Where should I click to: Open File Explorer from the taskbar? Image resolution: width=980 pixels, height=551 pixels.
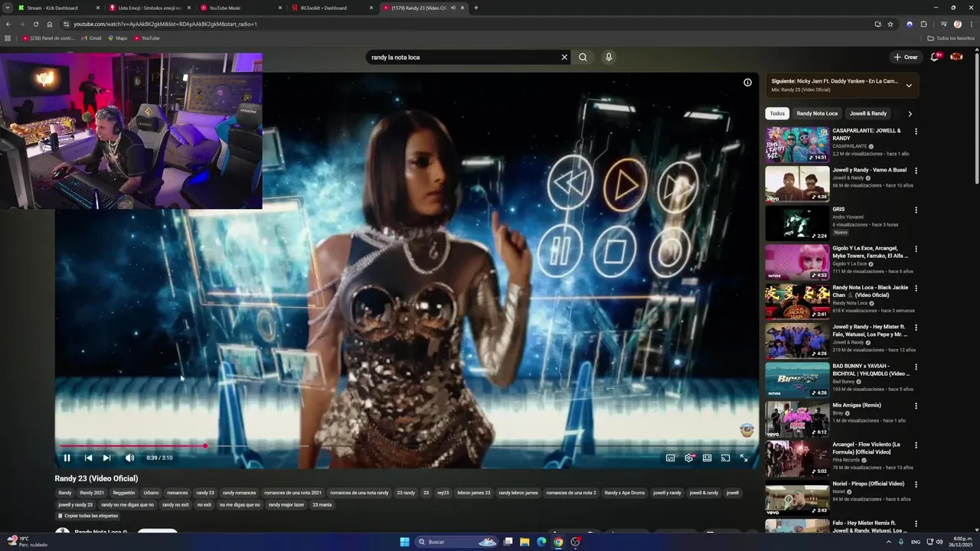[524, 542]
